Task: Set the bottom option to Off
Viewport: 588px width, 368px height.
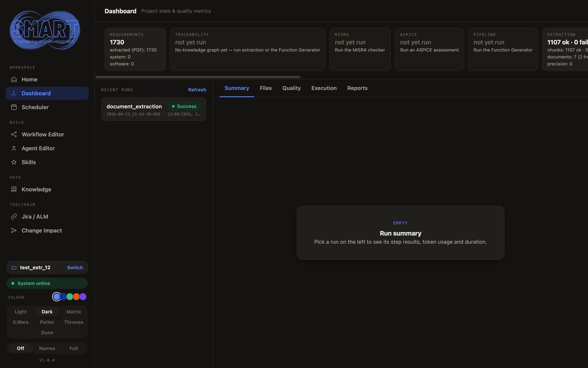Action: [x=21, y=348]
